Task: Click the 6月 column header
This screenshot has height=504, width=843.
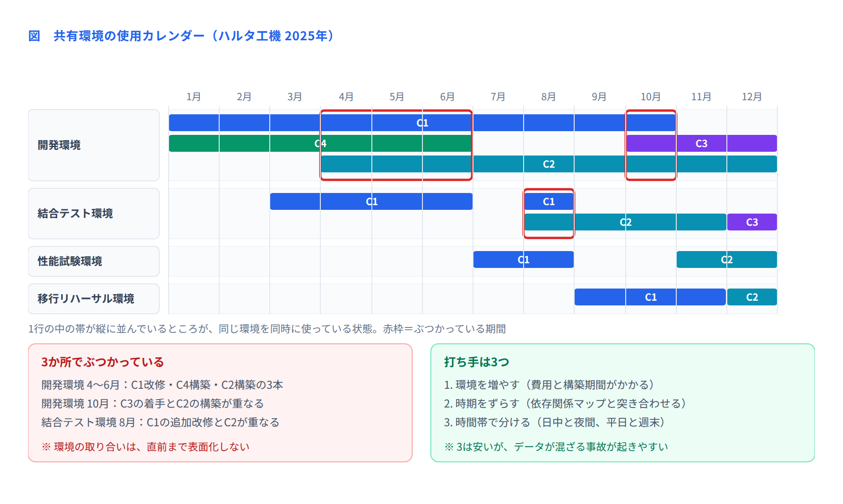Action: click(447, 97)
